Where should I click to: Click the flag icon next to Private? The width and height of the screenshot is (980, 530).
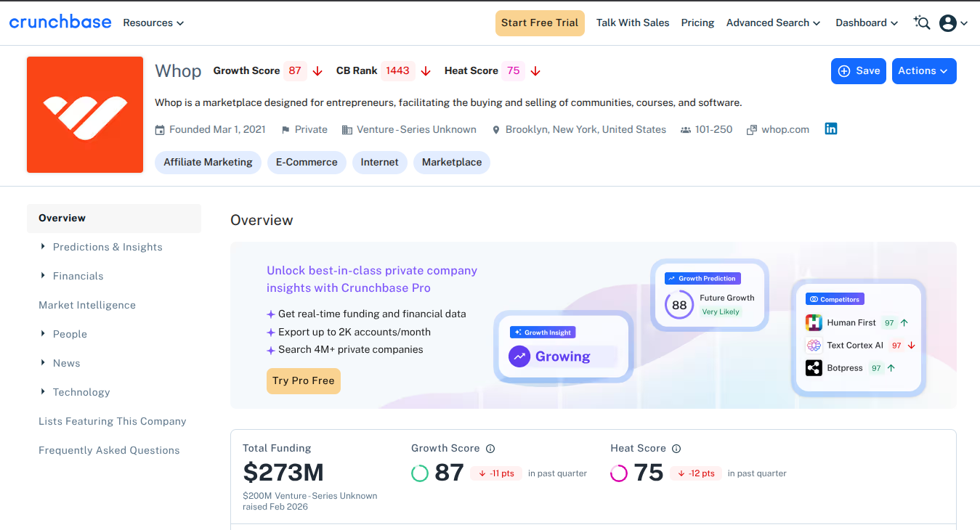coord(286,130)
